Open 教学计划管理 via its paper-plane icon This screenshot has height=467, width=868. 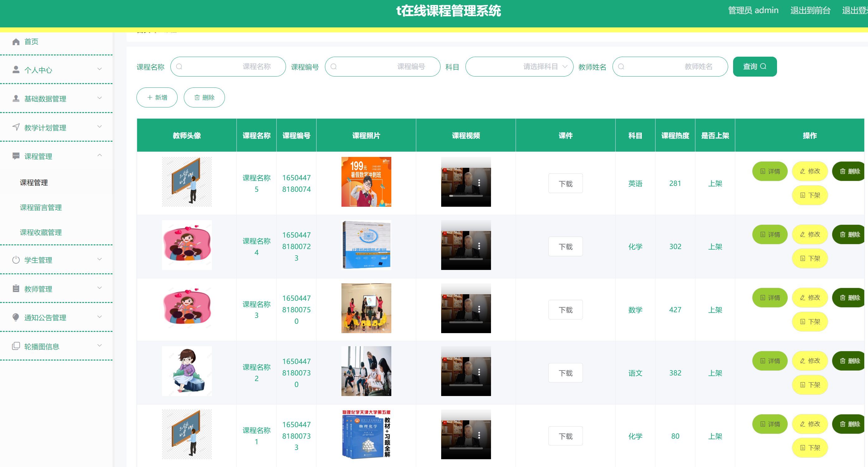click(x=16, y=127)
